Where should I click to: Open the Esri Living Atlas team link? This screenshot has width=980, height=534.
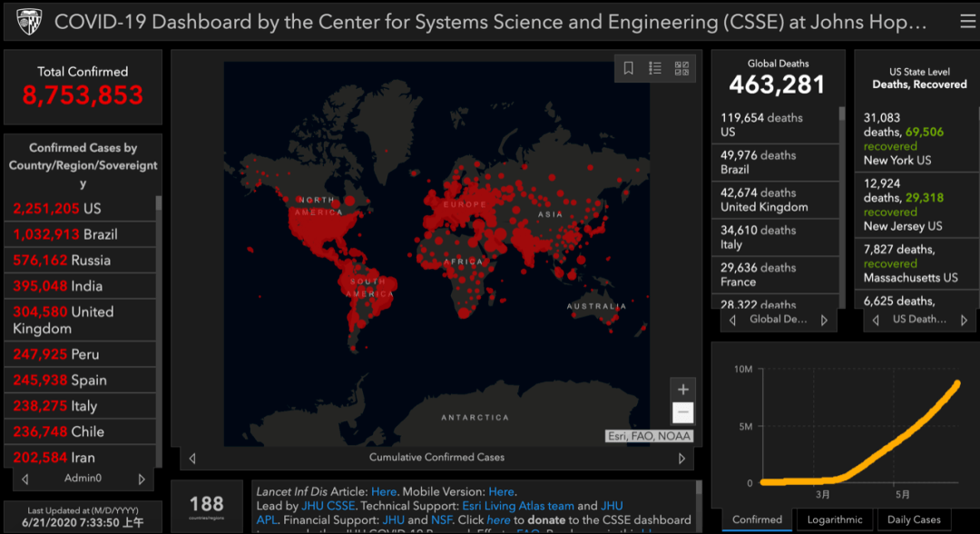click(x=518, y=506)
